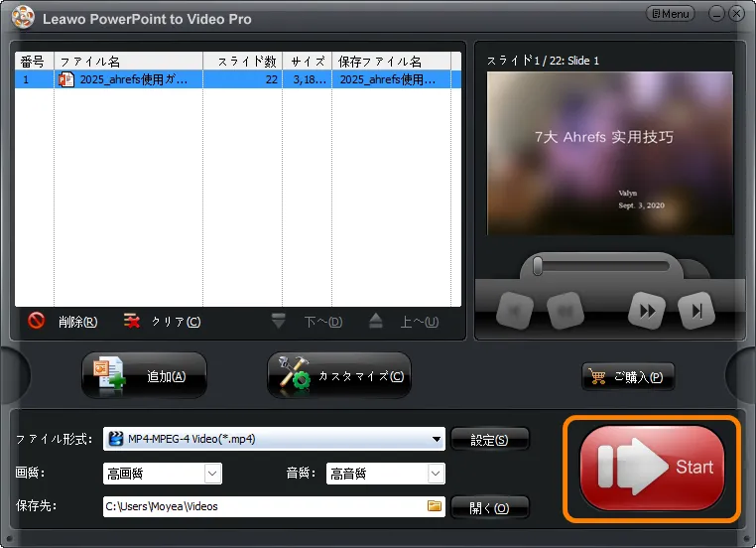
Task: Sort by スライド数 column header
Action: 242,62
